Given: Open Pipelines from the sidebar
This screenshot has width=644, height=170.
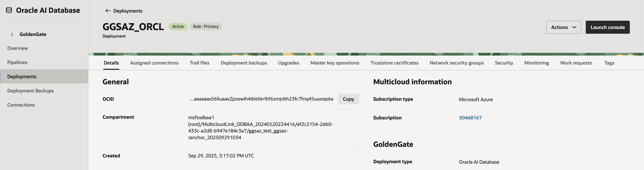Looking at the screenshot, I should pyautogui.click(x=17, y=63).
